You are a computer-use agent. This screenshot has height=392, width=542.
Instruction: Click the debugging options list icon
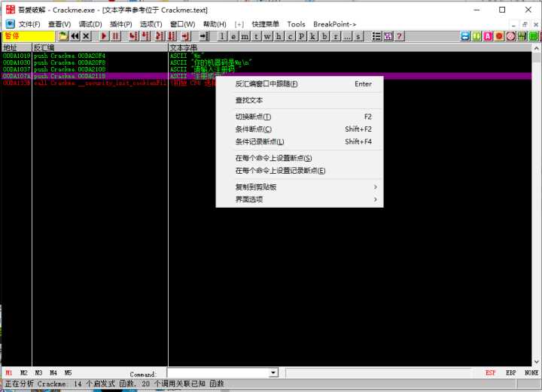point(376,36)
